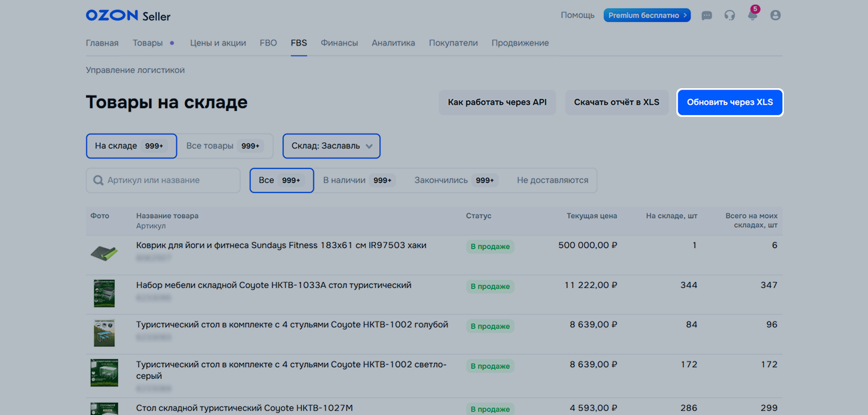The image size is (868, 415).
Task: Click the headset support icon
Action: coord(729,15)
